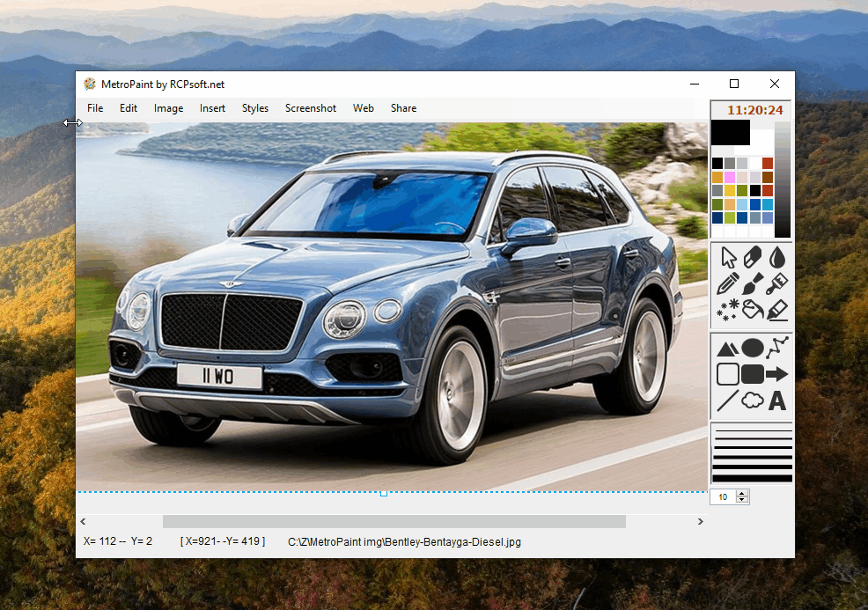Open the Web menu
The image size is (868, 610).
(364, 108)
